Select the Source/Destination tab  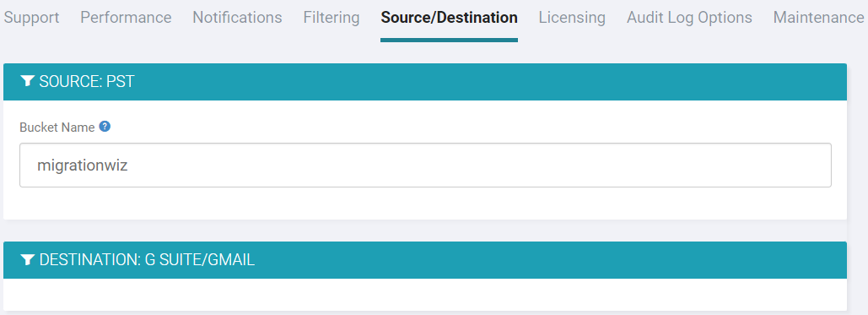click(x=449, y=17)
